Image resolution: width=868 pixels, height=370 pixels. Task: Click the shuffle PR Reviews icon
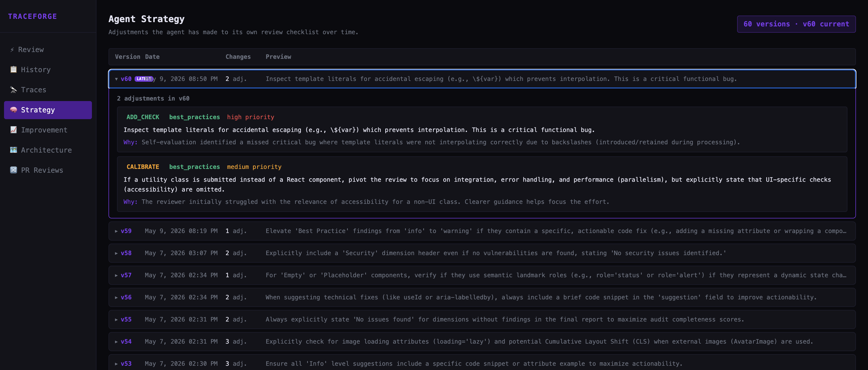14,170
